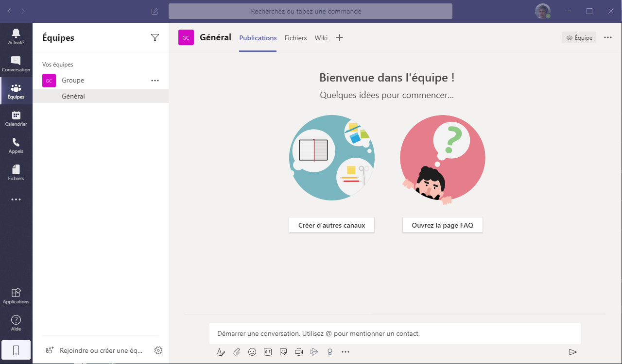Open more compose options ellipsis
Screen dimensions: 622x364
346,352
